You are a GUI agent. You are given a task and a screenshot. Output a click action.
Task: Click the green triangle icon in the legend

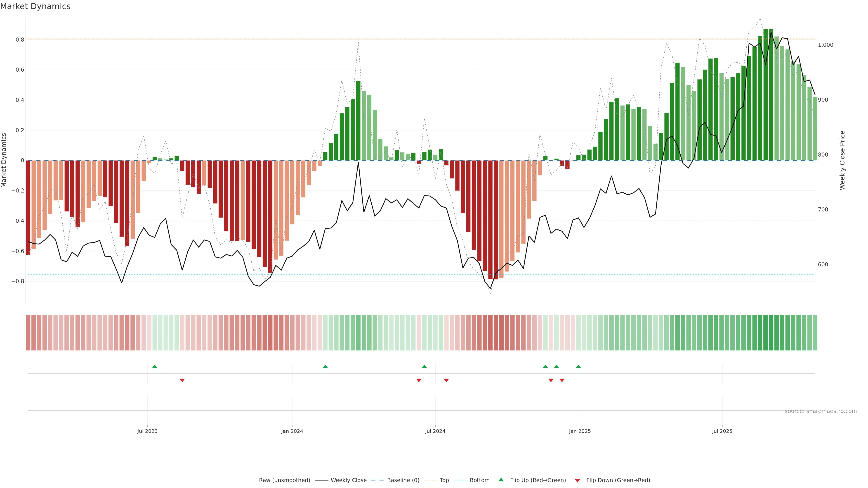pos(501,480)
